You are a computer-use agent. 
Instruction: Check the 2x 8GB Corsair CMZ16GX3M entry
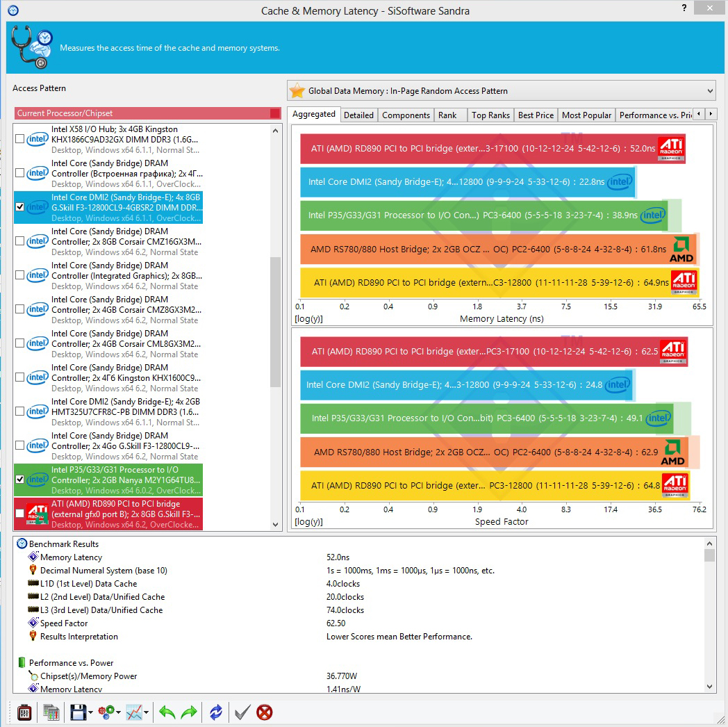(x=20, y=241)
